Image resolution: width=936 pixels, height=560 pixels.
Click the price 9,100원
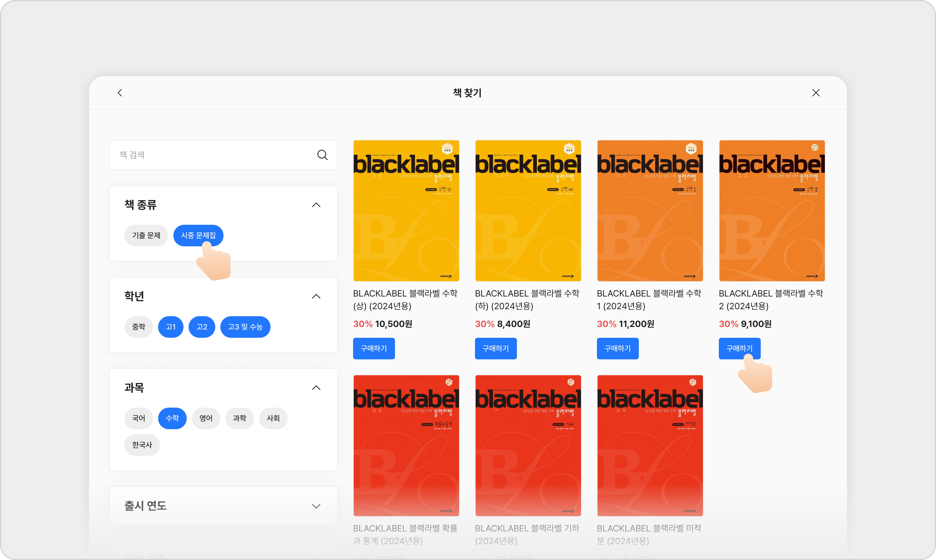[756, 324]
